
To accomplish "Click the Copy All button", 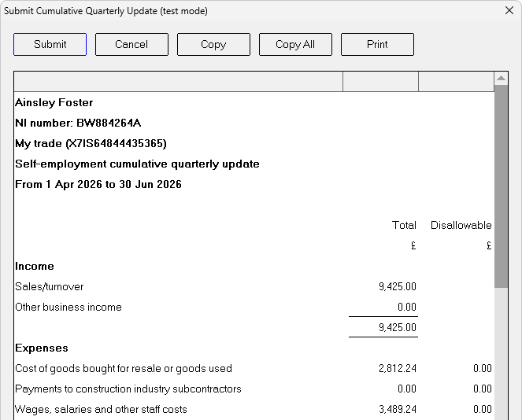I will tap(295, 44).
